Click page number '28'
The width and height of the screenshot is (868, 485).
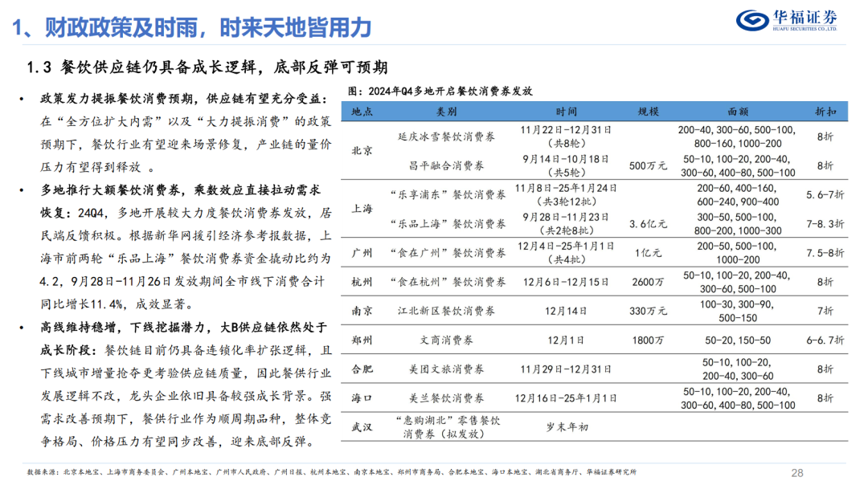click(x=797, y=473)
